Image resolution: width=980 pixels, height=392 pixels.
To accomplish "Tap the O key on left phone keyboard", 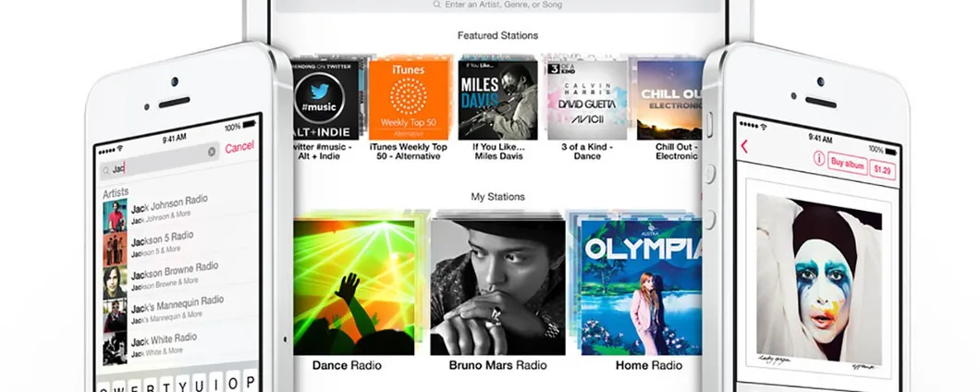I will pyautogui.click(x=233, y=380).
